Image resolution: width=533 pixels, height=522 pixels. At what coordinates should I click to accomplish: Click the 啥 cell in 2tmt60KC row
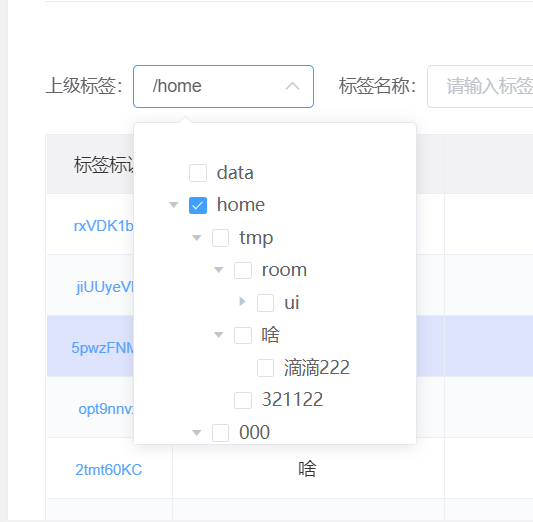click(x=308, y=469)
